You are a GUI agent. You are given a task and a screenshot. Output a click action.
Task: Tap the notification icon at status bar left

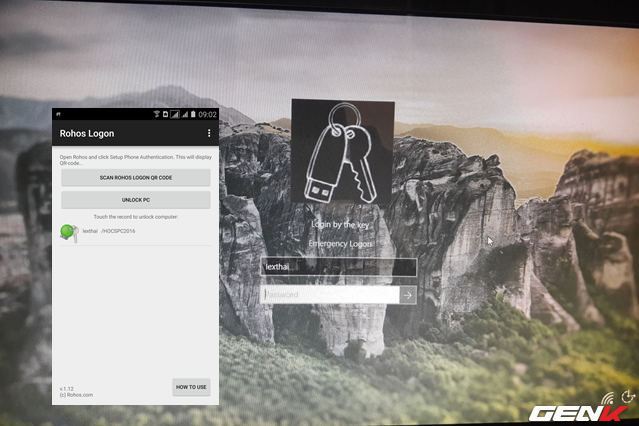click(59, 115)
